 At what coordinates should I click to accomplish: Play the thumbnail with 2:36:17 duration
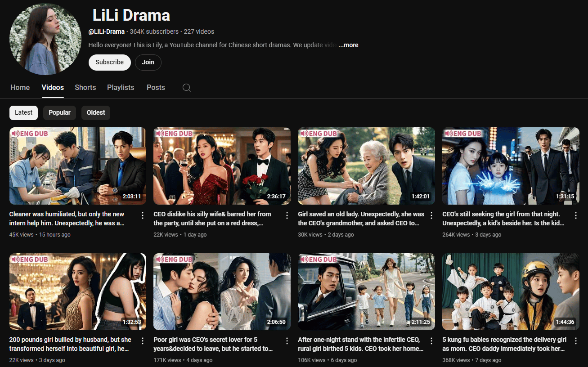222,166
